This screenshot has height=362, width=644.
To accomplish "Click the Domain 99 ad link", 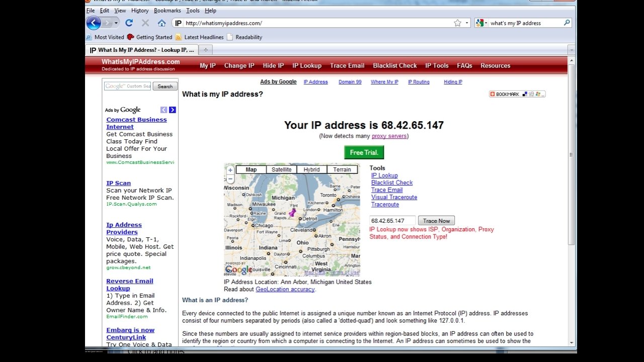I will tap(350, 82).
